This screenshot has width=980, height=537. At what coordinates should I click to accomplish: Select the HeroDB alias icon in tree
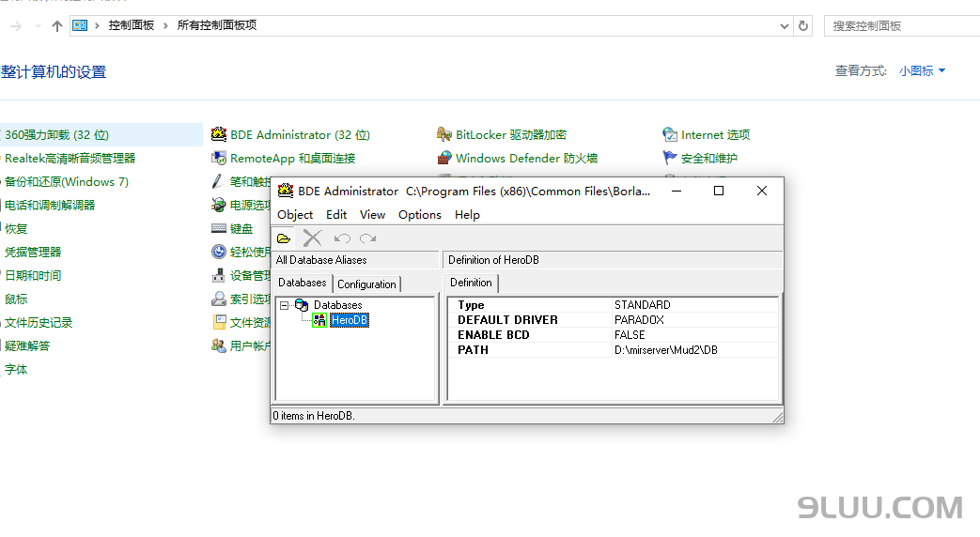319,320
